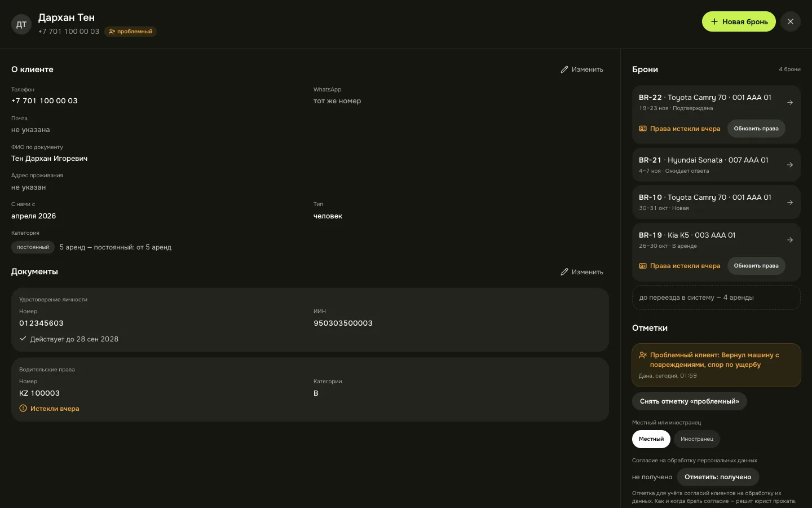This screenshot has height=508, width=812.
Task: Select the Местный option
Action: pos(651,439)
